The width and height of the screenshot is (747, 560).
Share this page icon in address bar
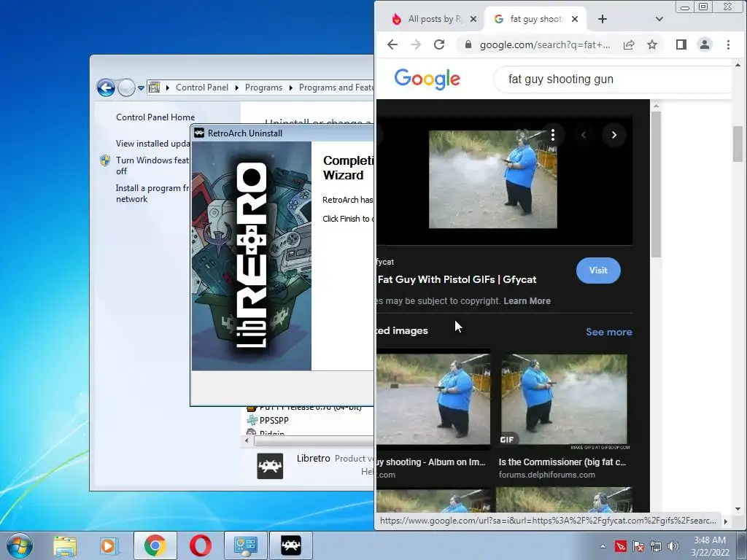pos(629,44)
